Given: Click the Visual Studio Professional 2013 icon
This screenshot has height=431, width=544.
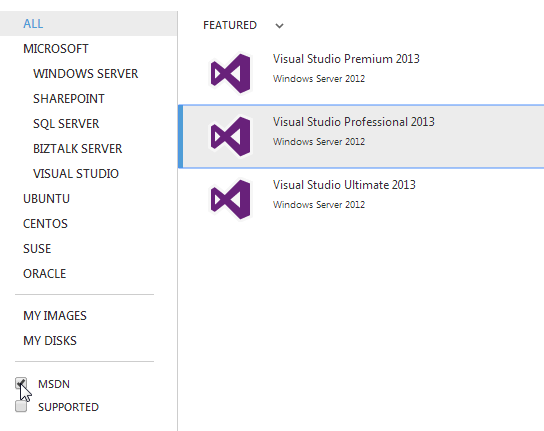Looking at the screenshot, I should (230, 136).
